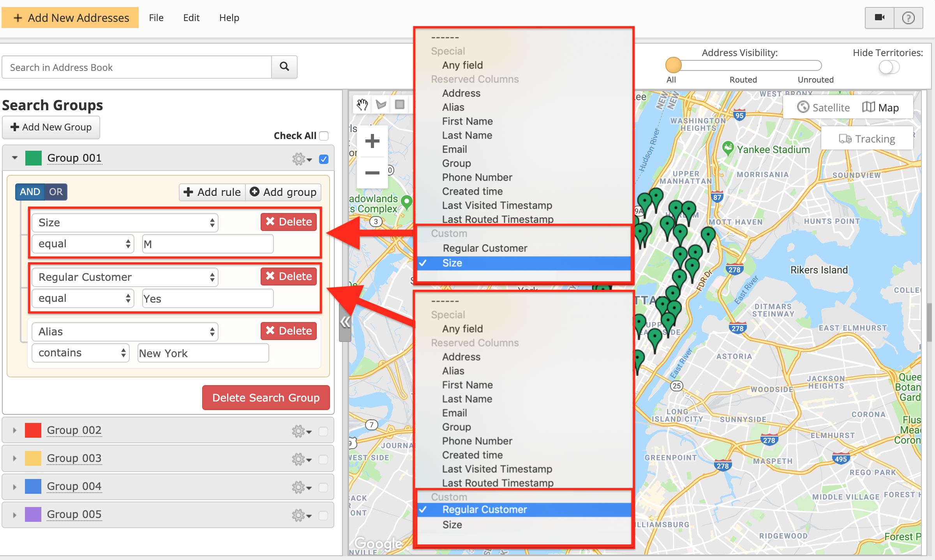
Task: Choose Regular Customer in top dropdown list
Action: (x=485, y=248)
